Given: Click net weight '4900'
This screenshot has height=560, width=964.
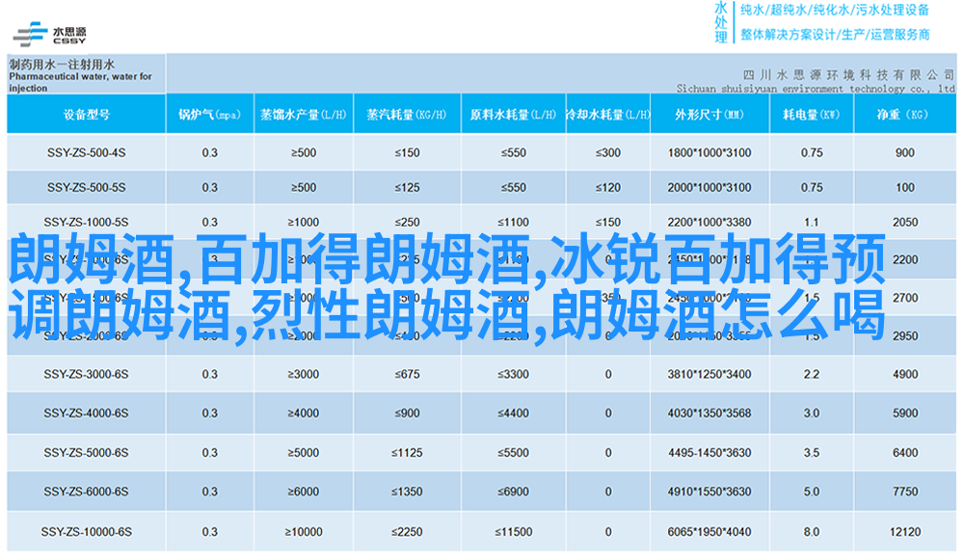Looking at the screenshot, I should pos(905,374).
